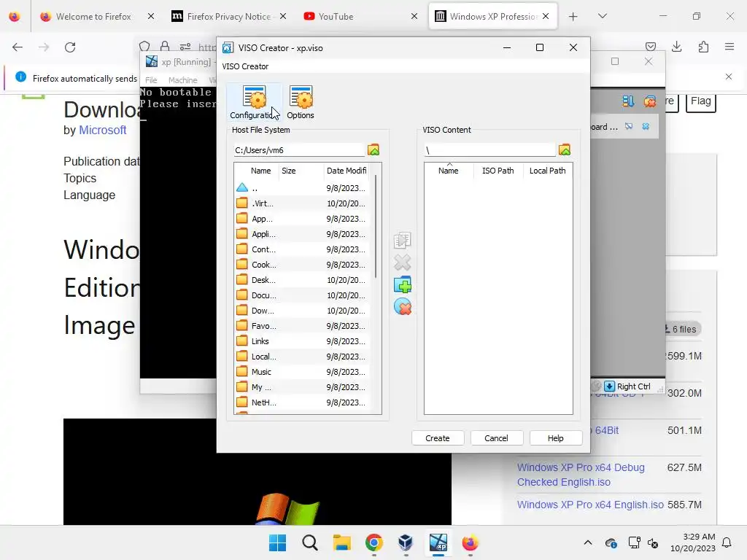Click the Create button
747x560 pixels.
[x=438, y=438]
